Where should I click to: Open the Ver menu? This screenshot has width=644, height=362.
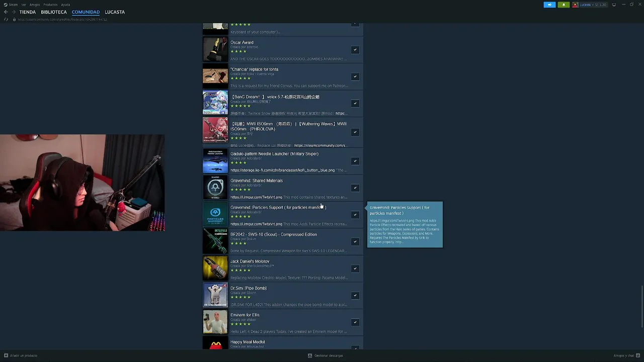pos(24,5)
